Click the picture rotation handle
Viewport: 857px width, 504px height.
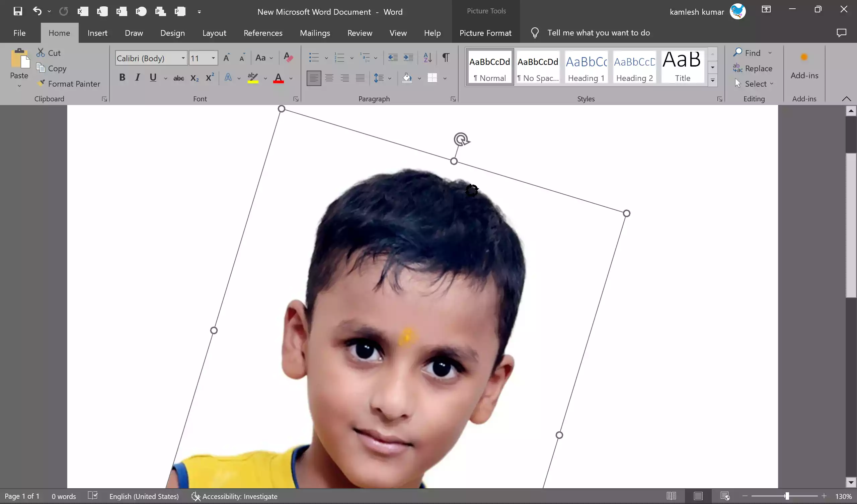click(x=462, y=139)
